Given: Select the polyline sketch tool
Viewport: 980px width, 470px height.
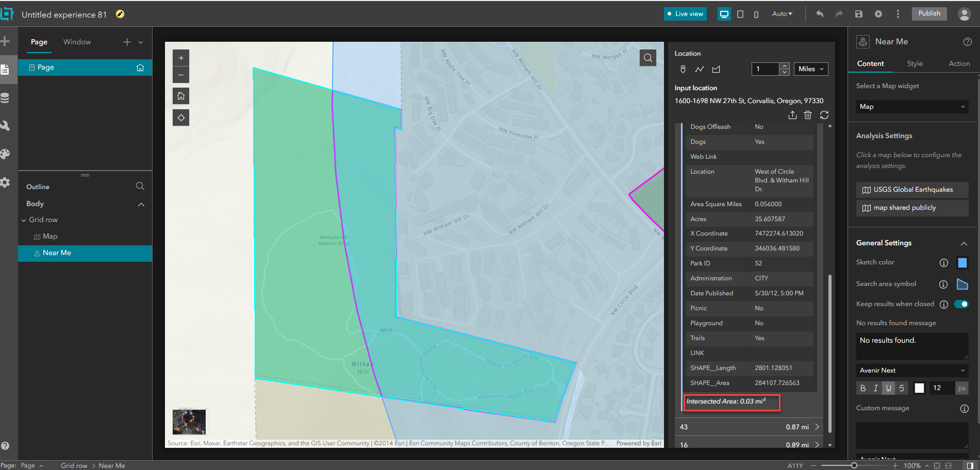Looking at the screenshot, I should [x=700, y=69].
